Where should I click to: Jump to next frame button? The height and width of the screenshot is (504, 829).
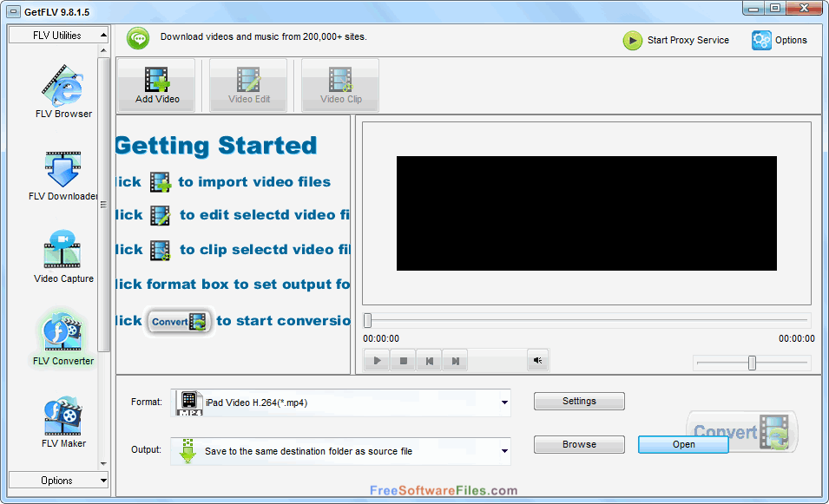pos(455,361)
